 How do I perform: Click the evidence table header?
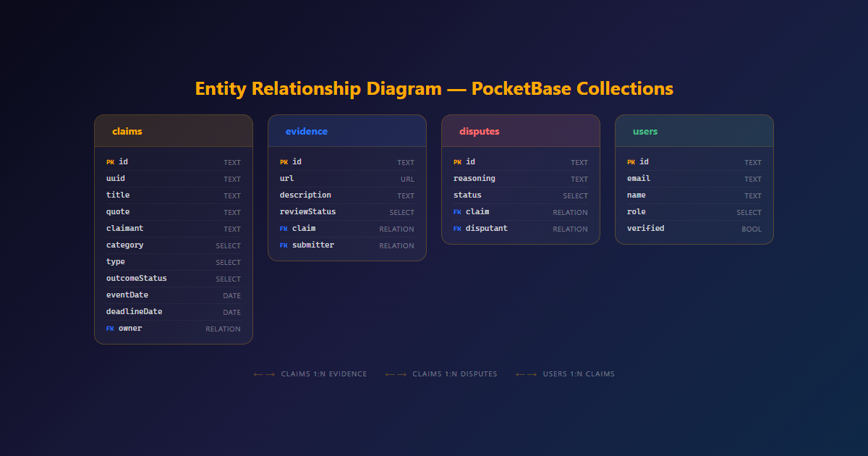click(347, 131)
